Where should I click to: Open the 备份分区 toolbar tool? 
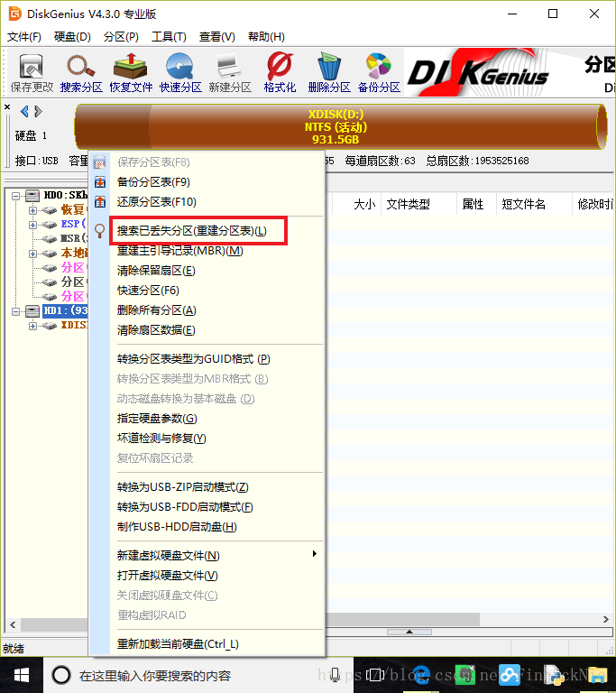pos(379,73)
